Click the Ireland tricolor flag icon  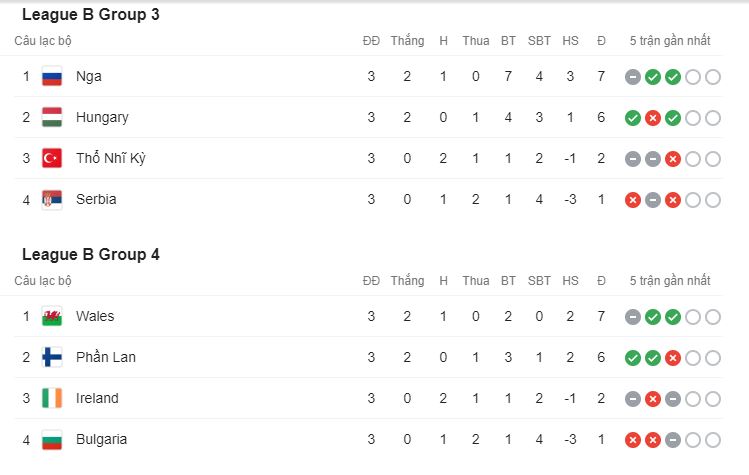pyautogui.click(x=52, y=399)
